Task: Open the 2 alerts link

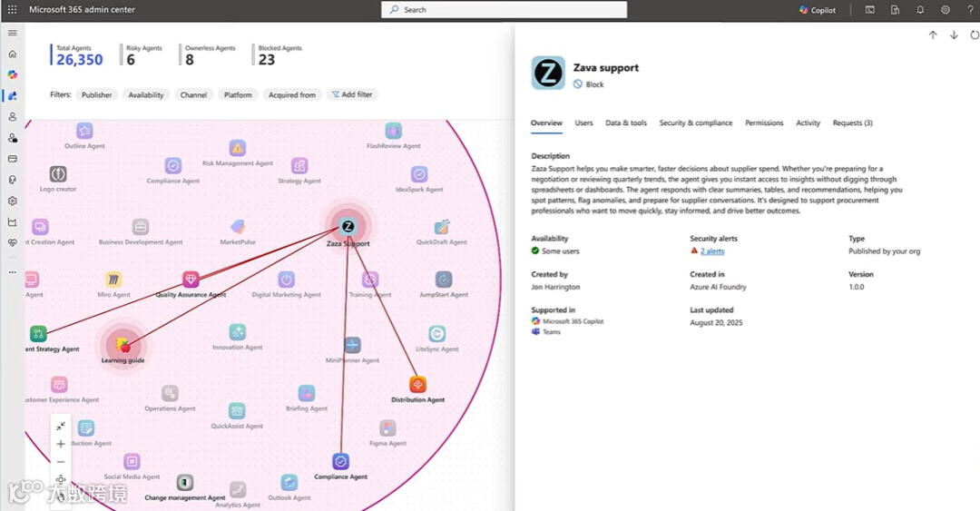Action: [x=712, y=251]
